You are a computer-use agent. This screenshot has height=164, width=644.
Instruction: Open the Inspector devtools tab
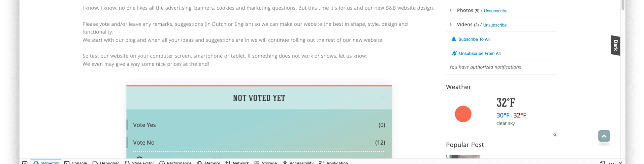click(46, 162)
